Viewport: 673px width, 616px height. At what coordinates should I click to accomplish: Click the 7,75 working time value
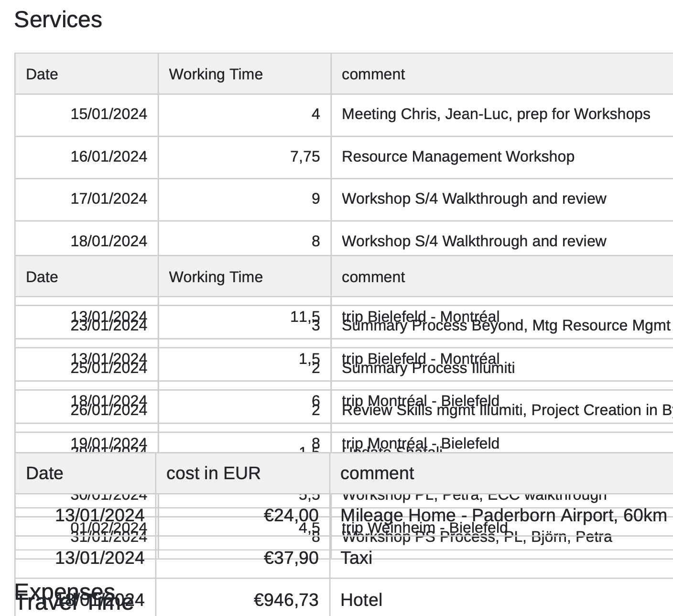click(x=305, y=157)
